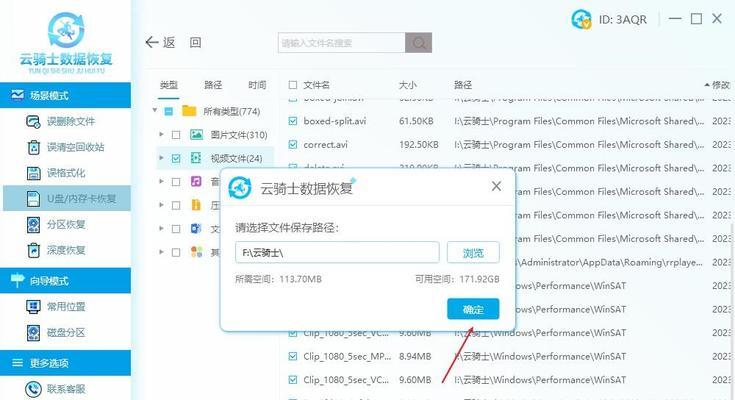Collapse the 所有类型 tree node arrow
This screenshot has width=735, height=400.
click(155, 111)
